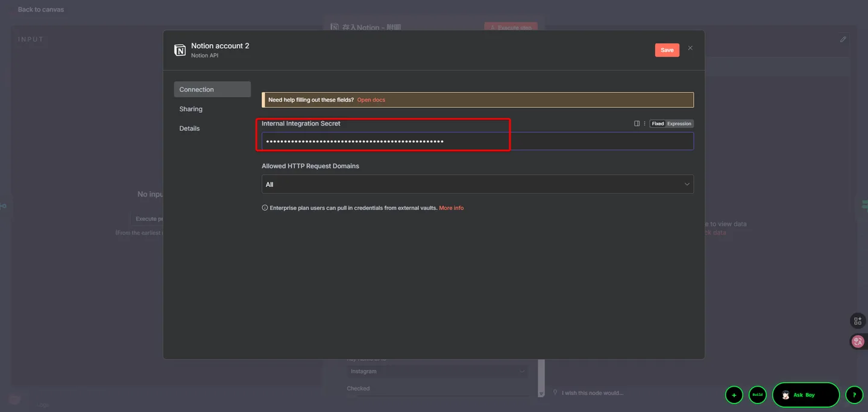Open Allowed HTTP Request Domains dropdown

477,184
